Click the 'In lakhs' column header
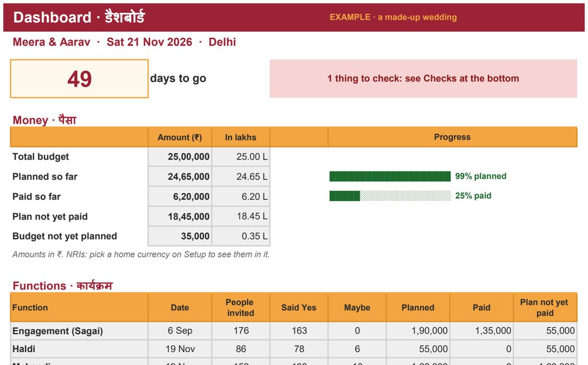 241,138
